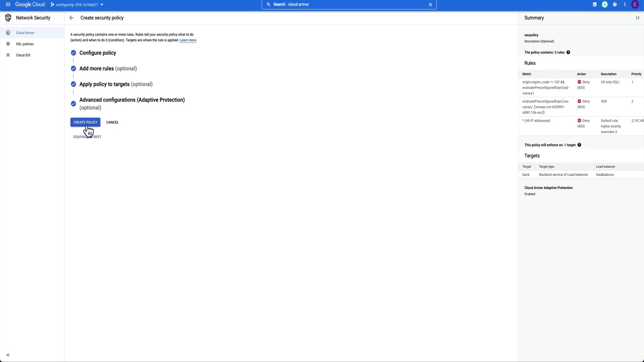The height and width of the screenshot is (362, 644).
Task: Click the back arrow next to Create security policy
Action: 71,18
